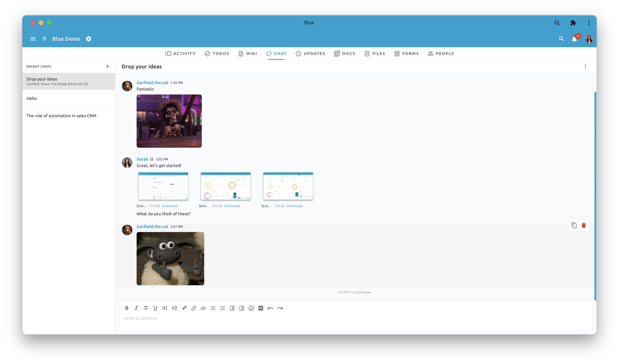The width and height of the screenshot is (619, 364).
Task: Click Garfield the cat name at 1:56 PM
Action: [152, 83]
